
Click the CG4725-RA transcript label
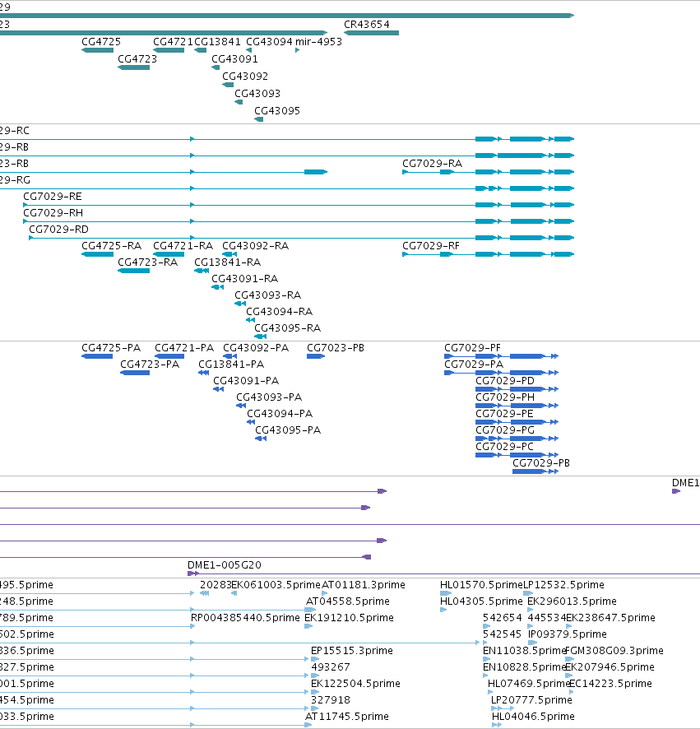111,246
